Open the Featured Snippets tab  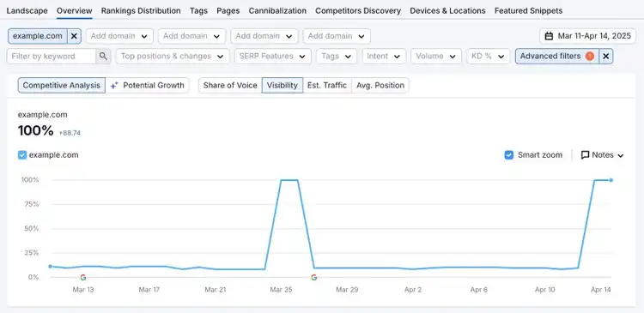coord(529,10)
